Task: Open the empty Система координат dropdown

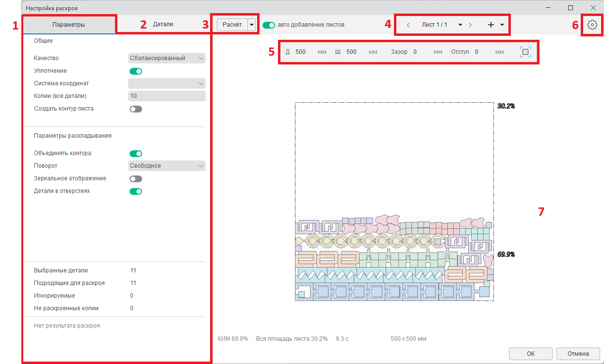Action: click(167, 83)
